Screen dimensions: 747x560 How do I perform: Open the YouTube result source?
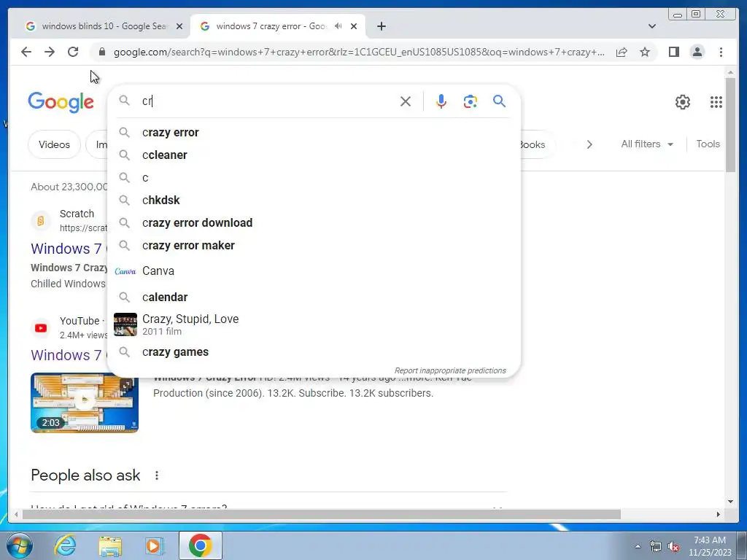[x=79, y=321]
